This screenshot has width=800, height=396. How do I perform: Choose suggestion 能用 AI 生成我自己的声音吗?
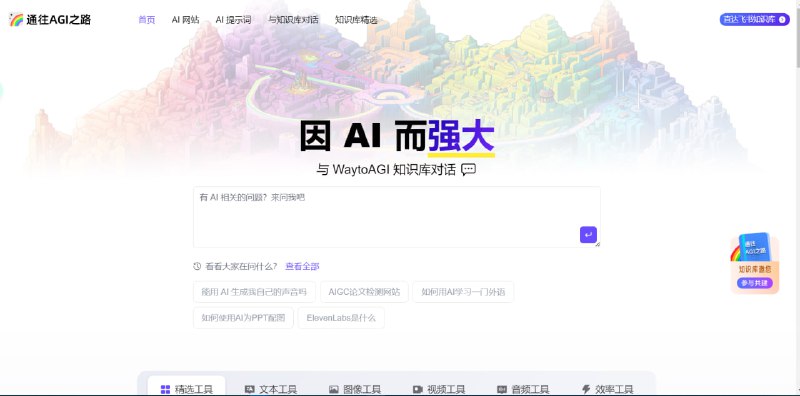[x=254, y=292]
